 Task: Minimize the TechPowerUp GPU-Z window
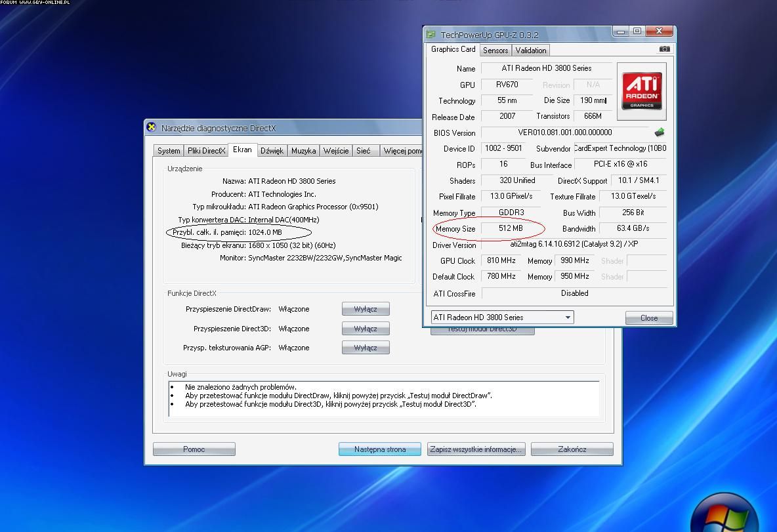coord(621,31)
